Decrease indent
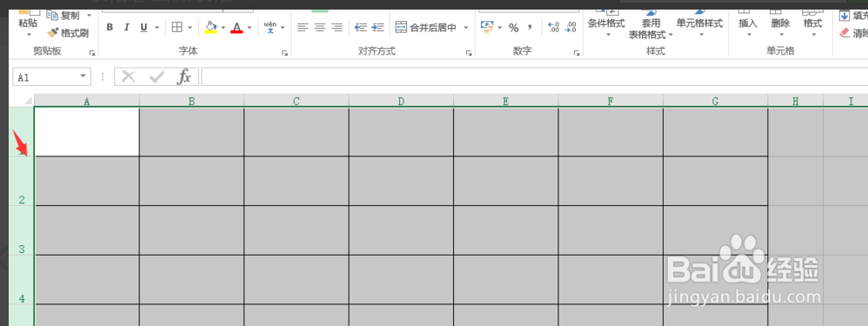868x326 pixels. pos(361,27)
